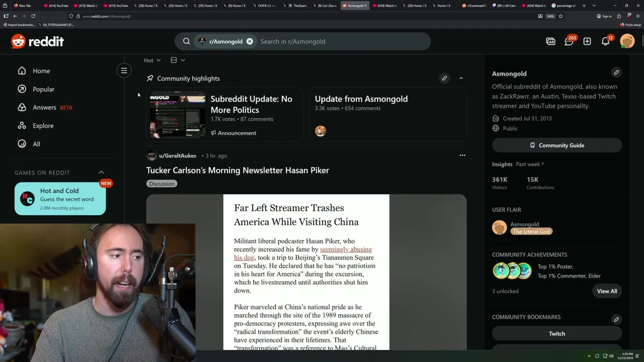This screenshot has width=644, height=362.
Task: Open Import bookmarks in bookmarks bar
Action: tap(19, 25)
